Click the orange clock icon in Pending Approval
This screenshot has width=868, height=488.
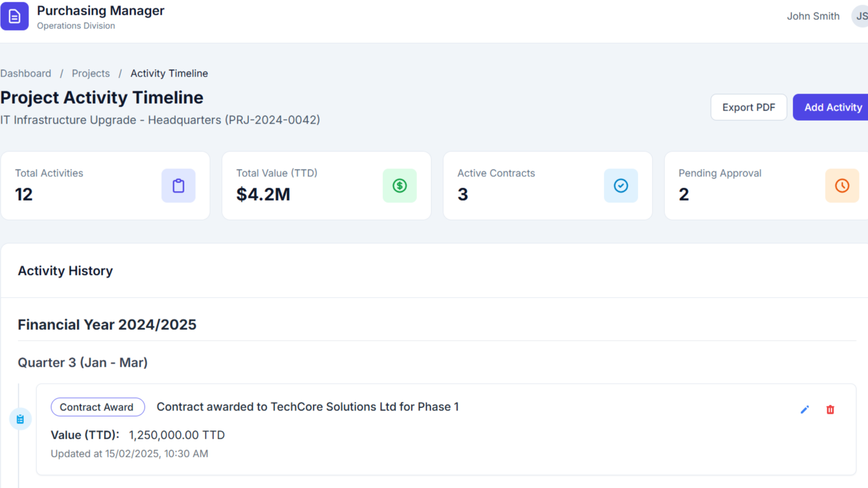(842, 185)
